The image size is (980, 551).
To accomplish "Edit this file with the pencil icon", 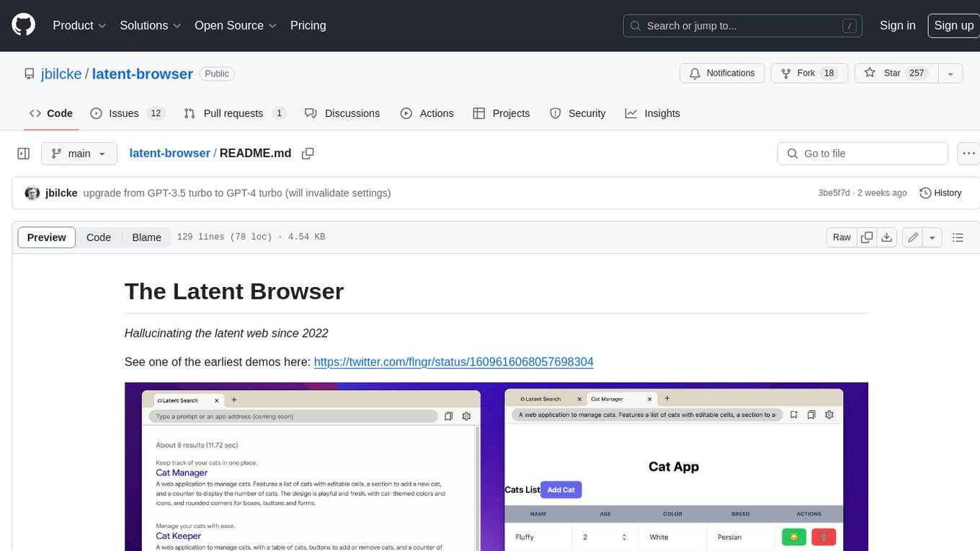I will pos(913,237).
